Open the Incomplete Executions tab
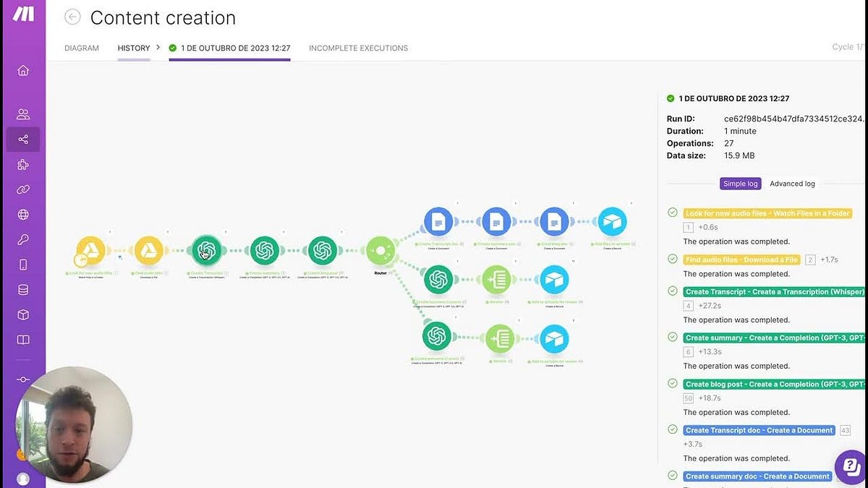Screen dimensions: 868x488 pyautogui.click(x=358, y=48)
